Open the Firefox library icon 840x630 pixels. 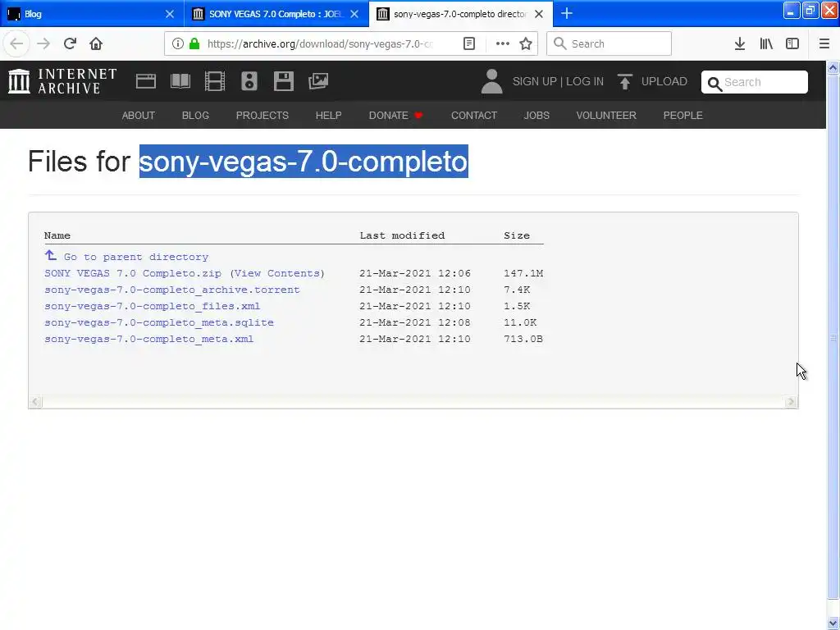[x=766, y=44]
